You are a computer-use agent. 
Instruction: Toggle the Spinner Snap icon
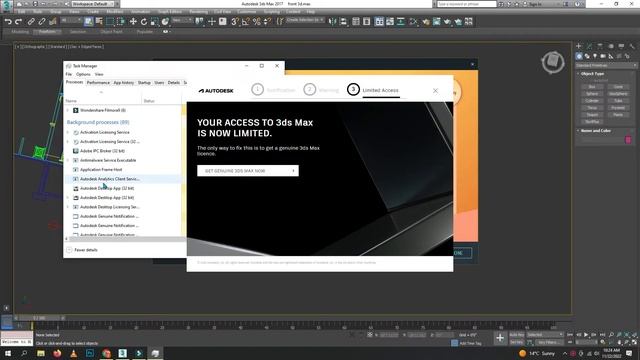pos(267,22)
